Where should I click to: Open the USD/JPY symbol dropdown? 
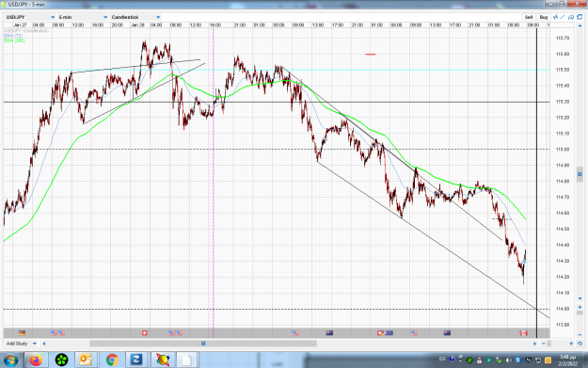(30, 17)
